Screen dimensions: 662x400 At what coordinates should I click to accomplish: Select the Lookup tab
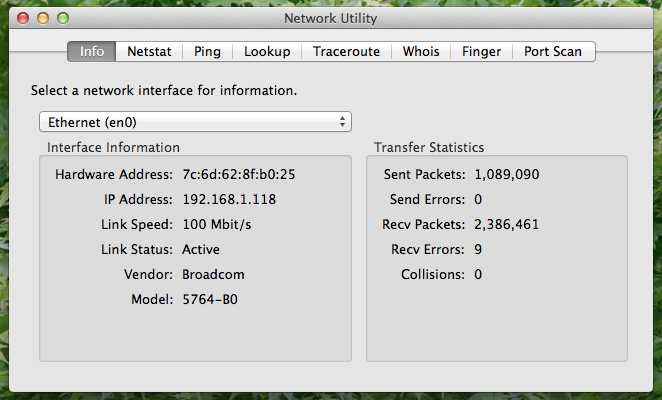pos(267,52)
